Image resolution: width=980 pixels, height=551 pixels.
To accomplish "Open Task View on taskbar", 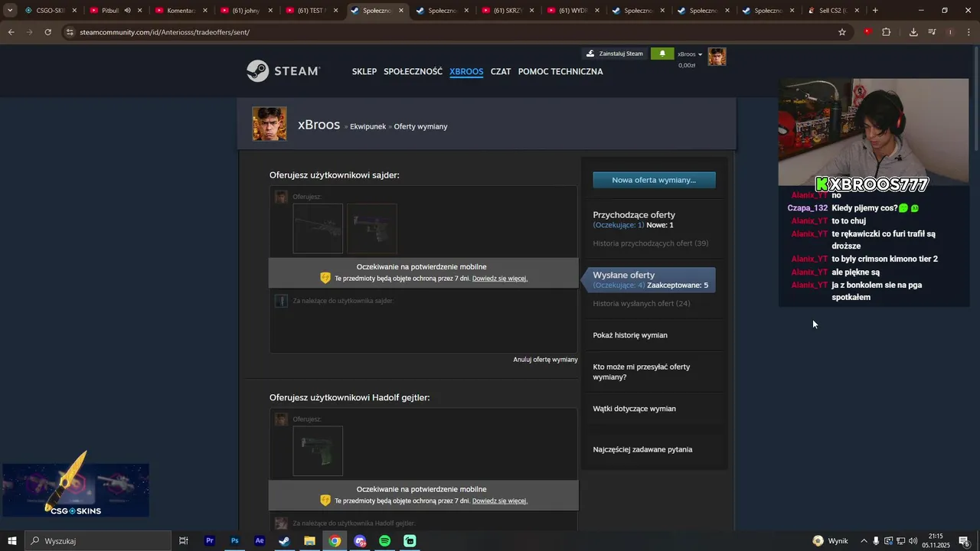I will pyautogui.click(x=184, y=541).
